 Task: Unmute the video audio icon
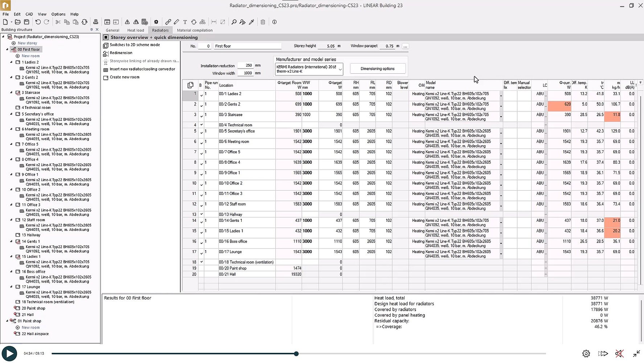click(x=619, y=354)
